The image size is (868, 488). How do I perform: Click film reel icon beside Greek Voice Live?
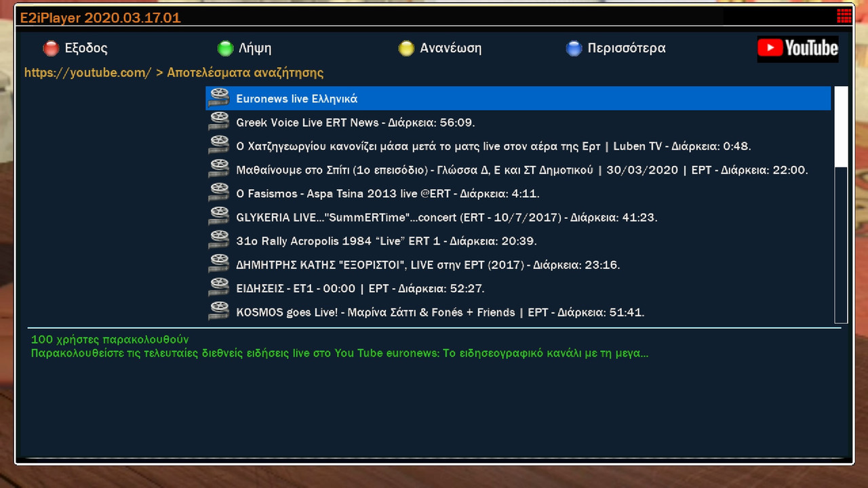pos(219,122)
